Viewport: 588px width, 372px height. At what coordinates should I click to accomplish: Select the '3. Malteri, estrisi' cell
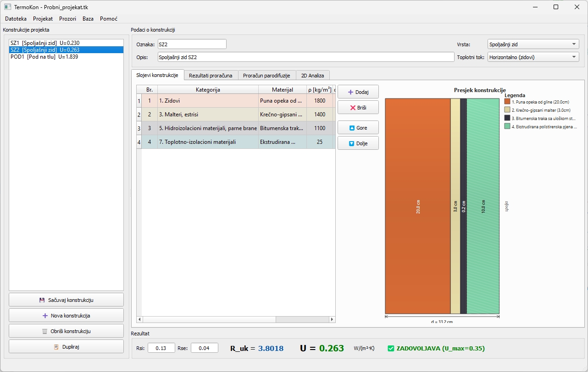pyautogui.click(x=208, y=115)
